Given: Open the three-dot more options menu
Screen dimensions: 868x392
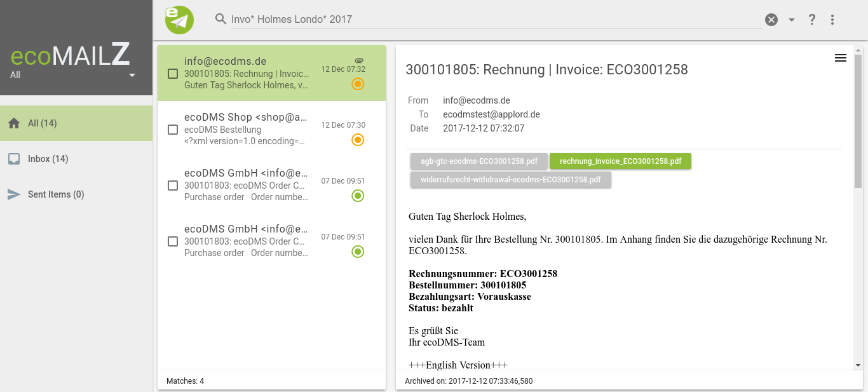Looking at the screenshot, I should tap(832, 20).
